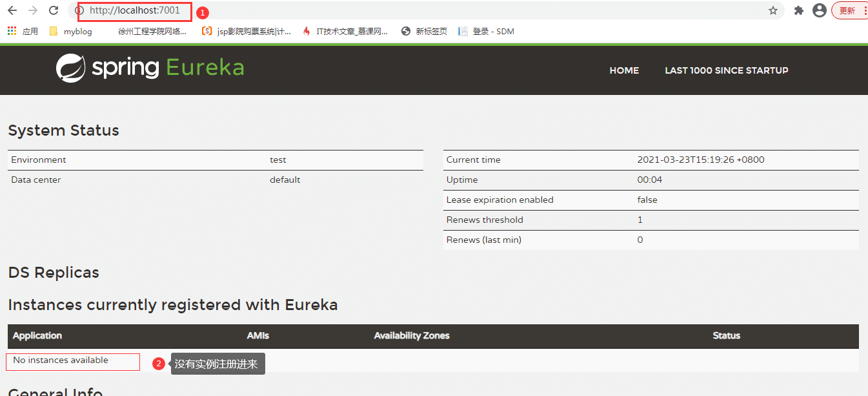Select the Renews threshold value 1
Screen dimensions: 868x396
(x=640, y=220)
